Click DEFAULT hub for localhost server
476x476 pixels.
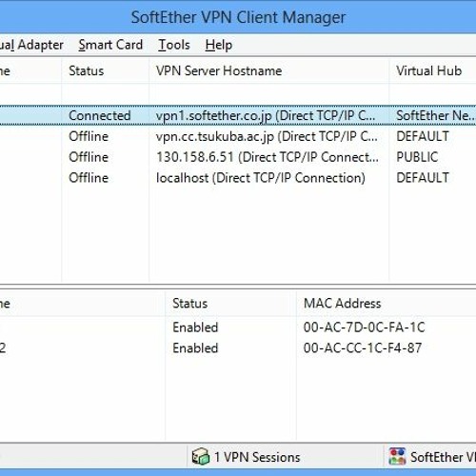423,178
